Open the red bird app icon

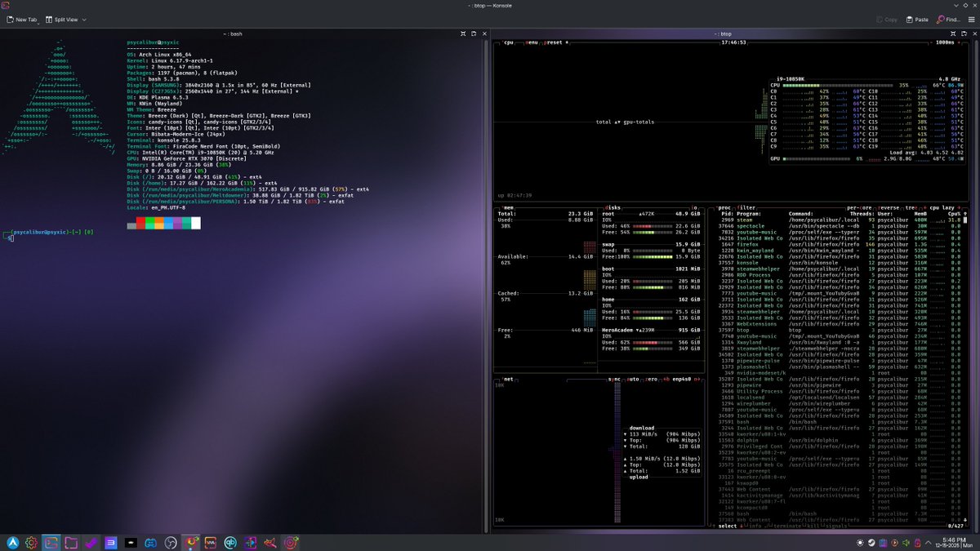coord(271,542)
